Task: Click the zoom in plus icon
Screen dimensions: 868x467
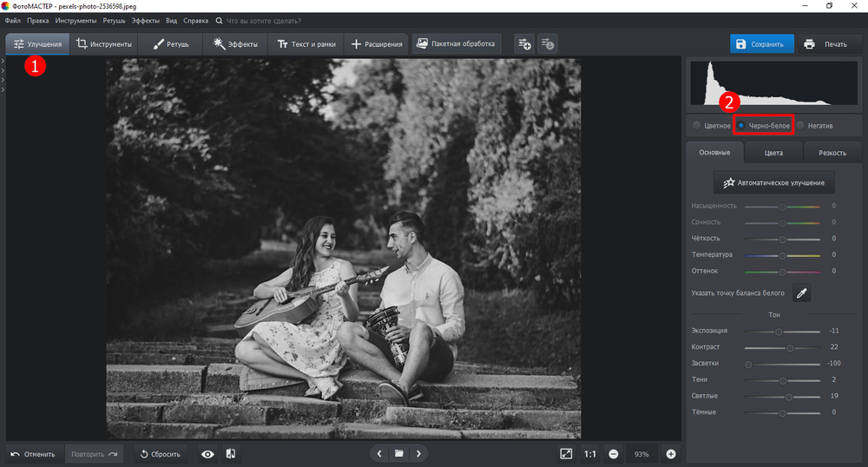Action: point(671,454)
